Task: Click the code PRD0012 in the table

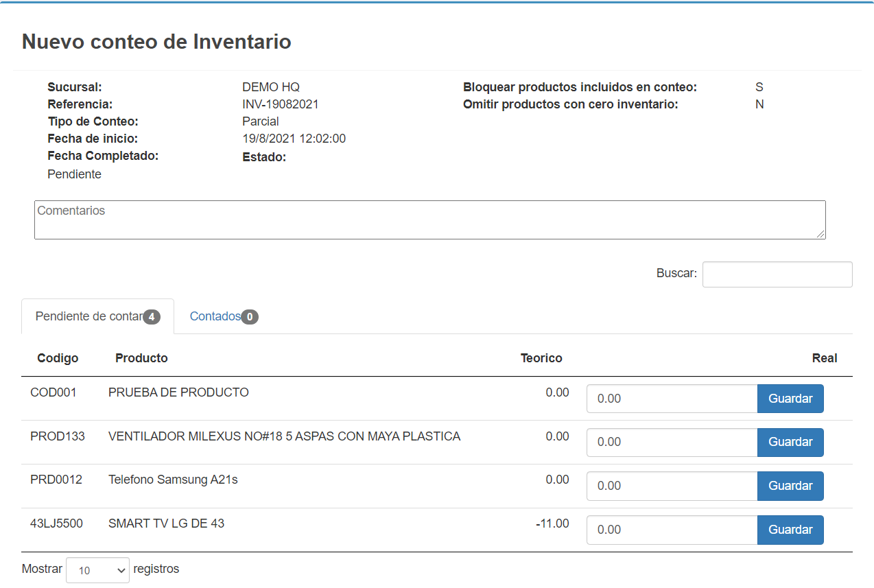Action: pyautogui.click(x=55, y=479)
